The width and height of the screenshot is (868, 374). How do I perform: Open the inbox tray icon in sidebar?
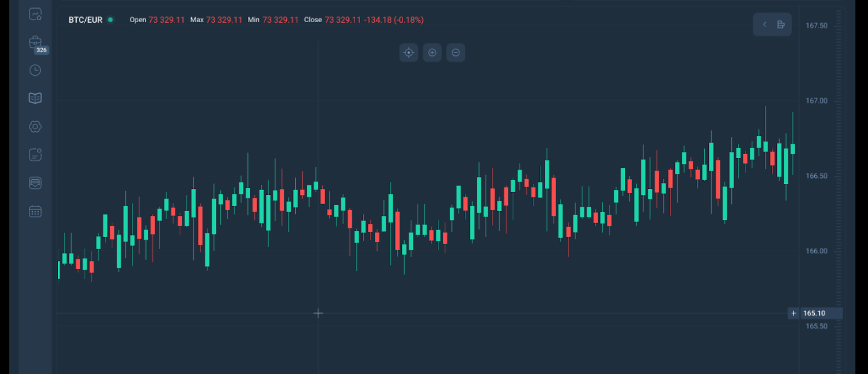35,183
